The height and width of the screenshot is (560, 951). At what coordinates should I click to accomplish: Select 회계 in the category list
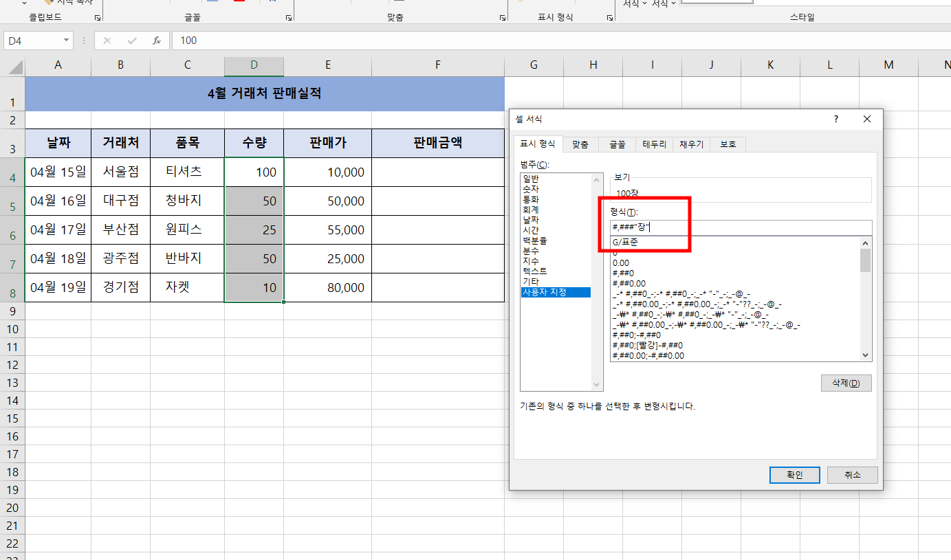(556, 210)
